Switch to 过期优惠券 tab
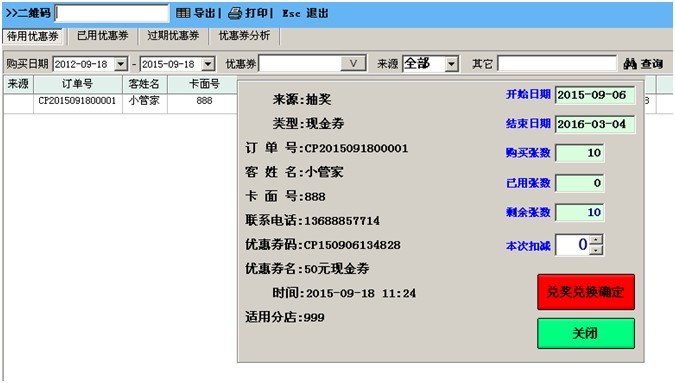 coord(173,36)
